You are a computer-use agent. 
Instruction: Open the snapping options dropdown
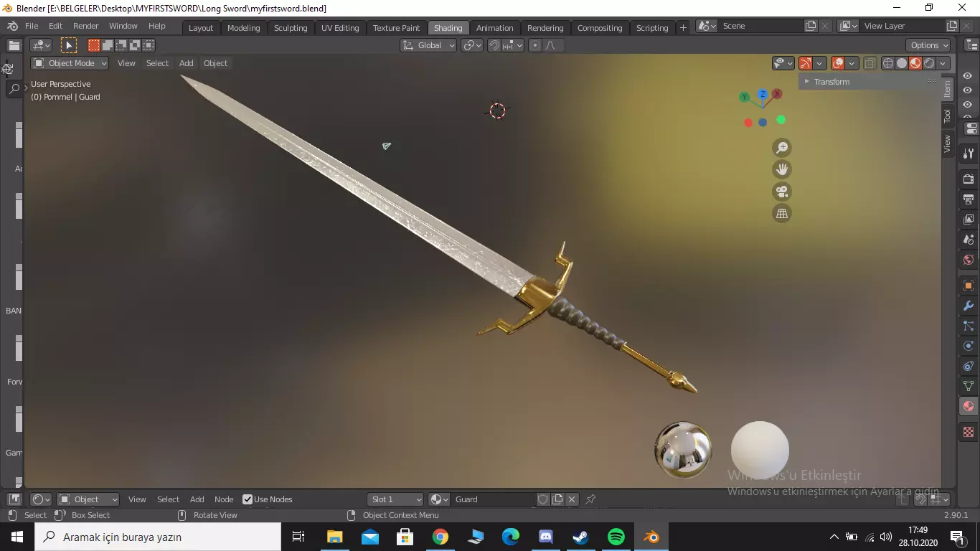click(513, 45)
